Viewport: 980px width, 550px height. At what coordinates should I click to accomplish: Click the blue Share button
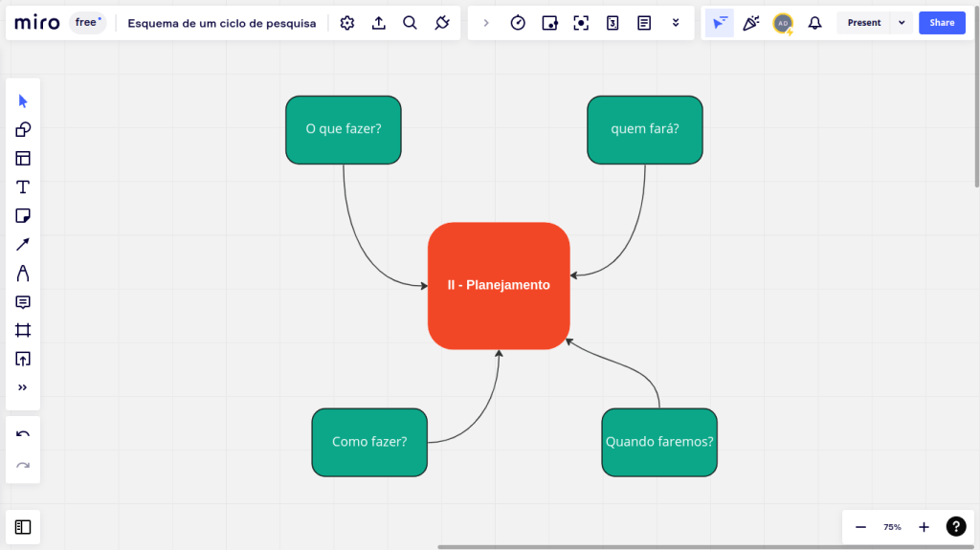(x=942, y=23)
